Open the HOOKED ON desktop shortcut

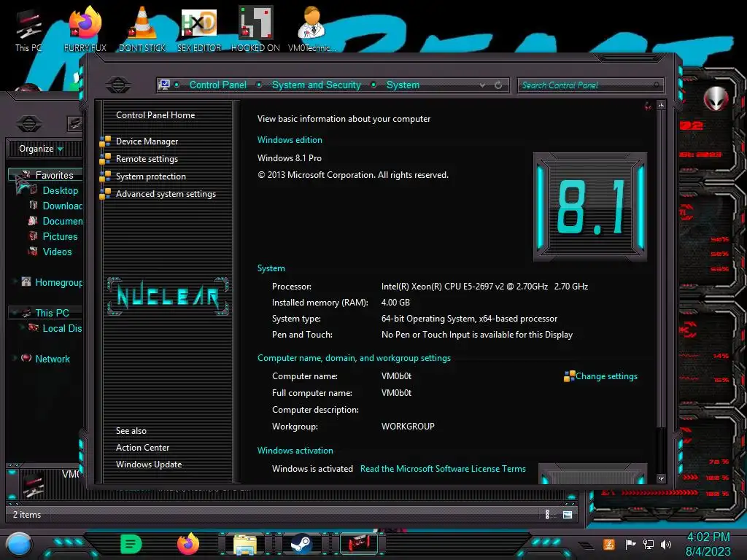pos(255,29)
